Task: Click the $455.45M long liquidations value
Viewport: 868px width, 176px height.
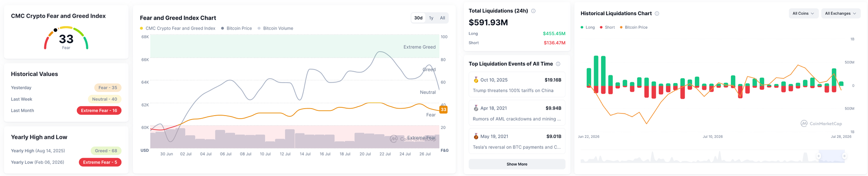Action: [x=554, y=33]
